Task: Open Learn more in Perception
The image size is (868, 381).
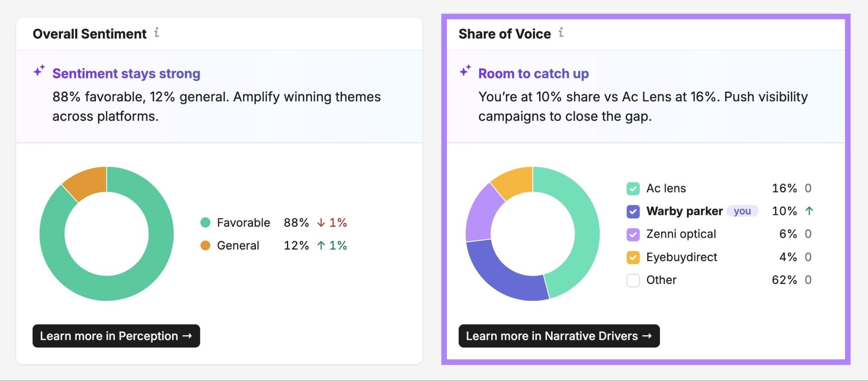Action: (x=116, y=336)
